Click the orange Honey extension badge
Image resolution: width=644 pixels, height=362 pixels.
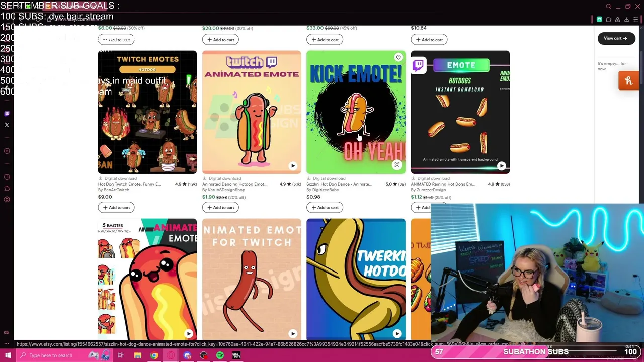628,81
